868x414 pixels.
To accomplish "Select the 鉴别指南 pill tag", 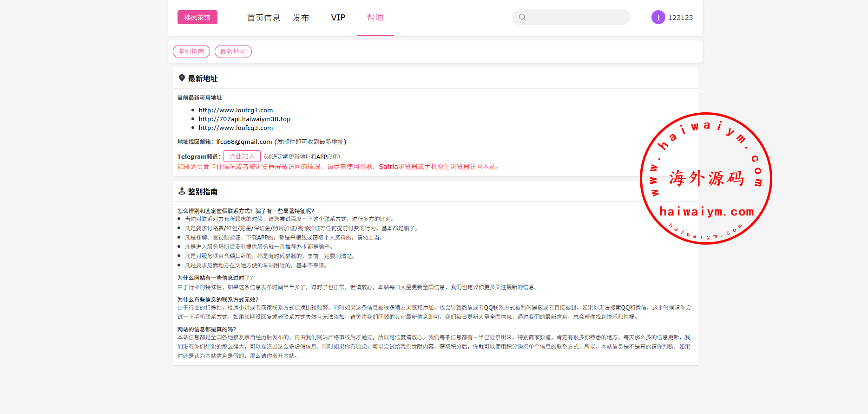I will [x=191, y=52].
